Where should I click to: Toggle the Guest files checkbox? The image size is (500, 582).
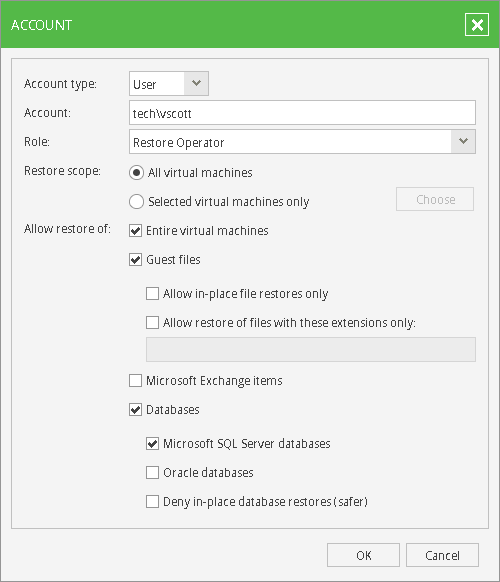coord(135,259)
